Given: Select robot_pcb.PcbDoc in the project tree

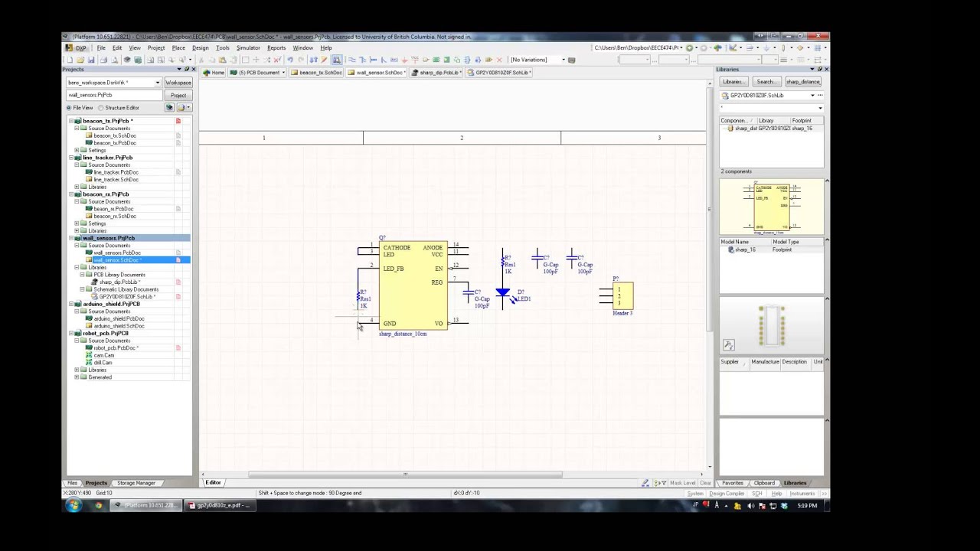Looking at the screenshot, I should tap(116, 348).
